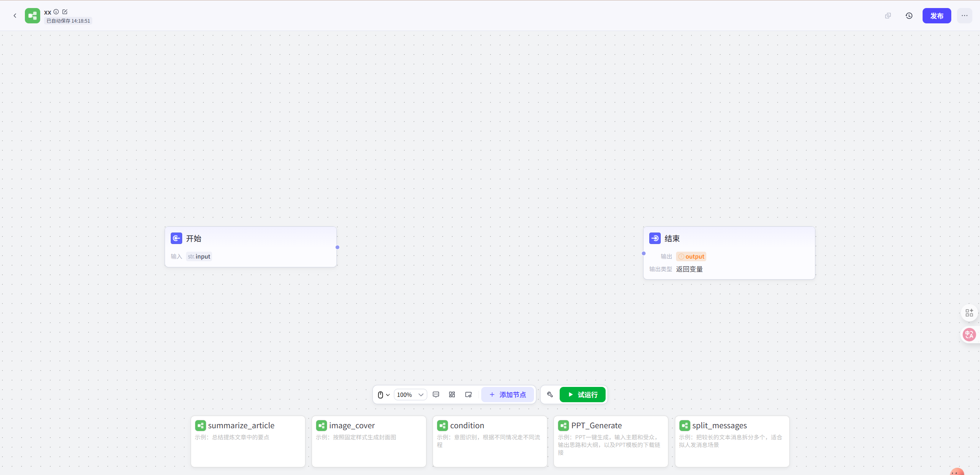Open the three-dots more options menu
980x475 pixels.
pos(964,16)
